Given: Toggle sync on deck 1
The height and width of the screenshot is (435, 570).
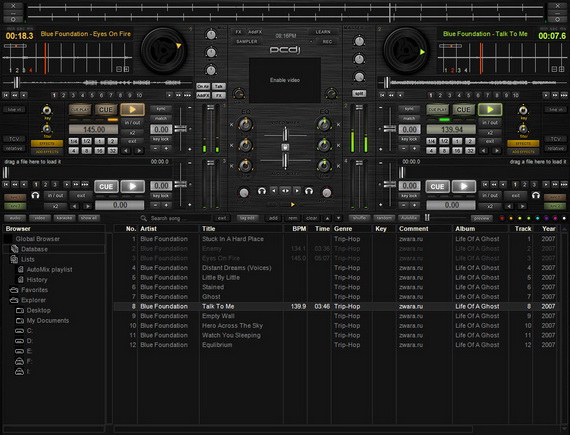Looking at the screenshot, I should click(x=161, y=109).
